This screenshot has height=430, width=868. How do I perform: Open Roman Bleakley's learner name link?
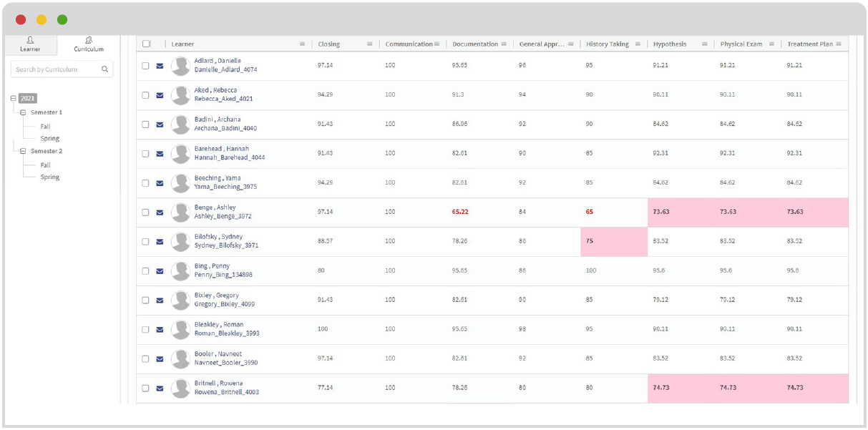(219, 325)
